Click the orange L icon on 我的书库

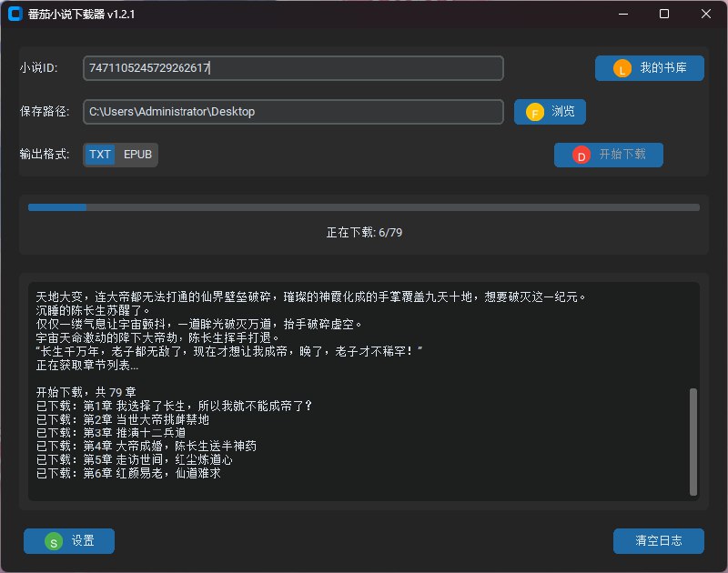[622, 69]
